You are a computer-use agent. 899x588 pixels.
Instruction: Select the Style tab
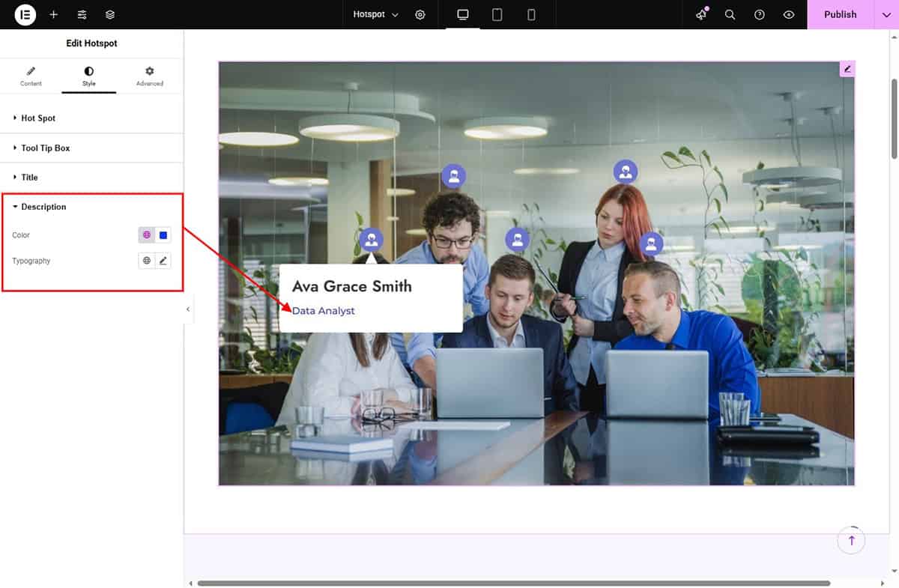[89, 76]
